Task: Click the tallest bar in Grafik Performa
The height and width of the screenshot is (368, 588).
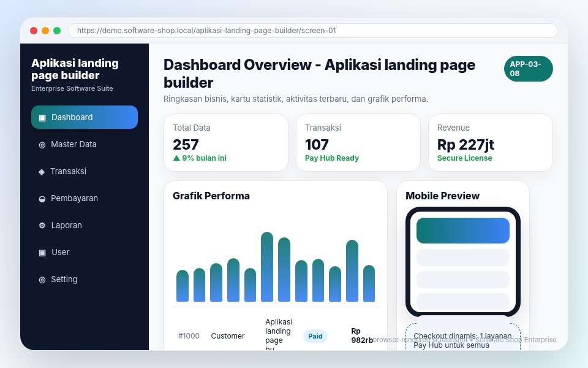Action: tap(267, 267)
